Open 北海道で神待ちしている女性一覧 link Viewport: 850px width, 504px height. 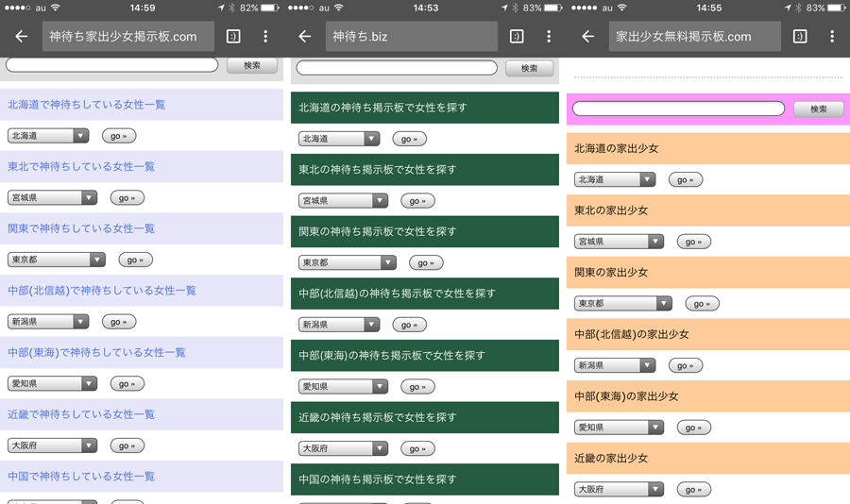(86, 105)
